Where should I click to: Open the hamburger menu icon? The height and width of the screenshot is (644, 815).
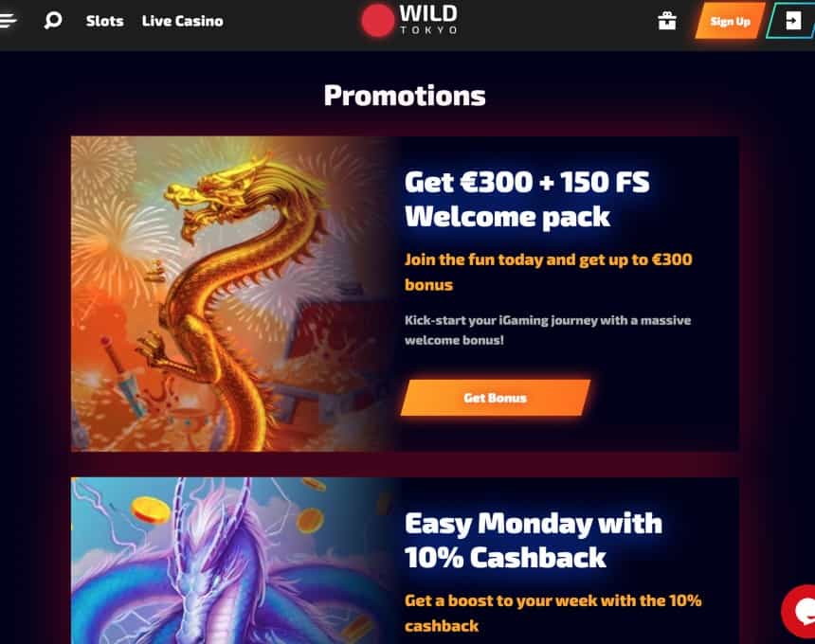point(8,21)
